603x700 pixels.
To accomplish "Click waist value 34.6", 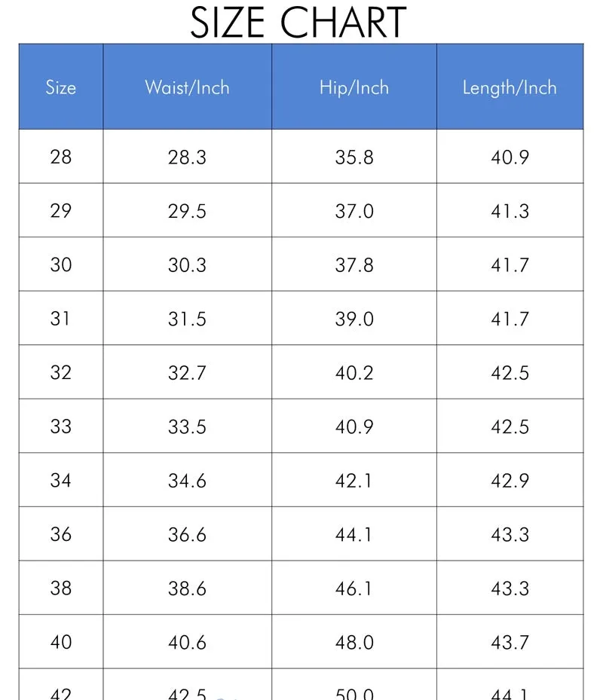I will 187,481.
